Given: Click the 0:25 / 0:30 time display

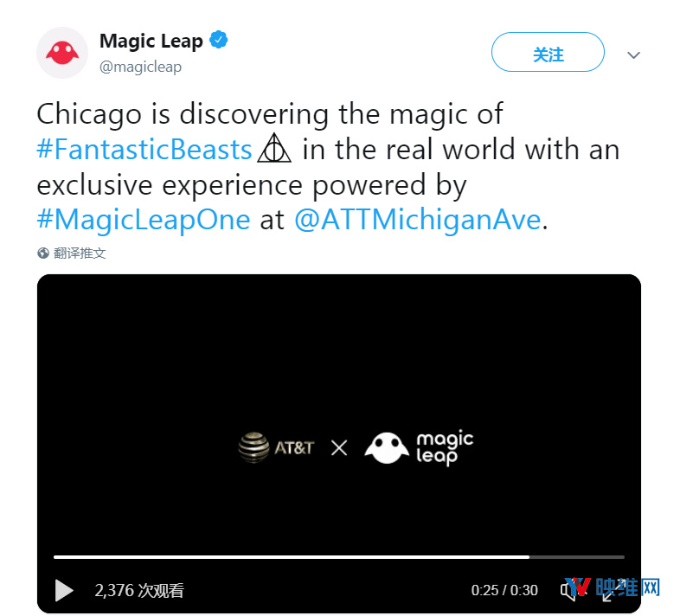Looking at the screenshot, I should (x=504, y=590).
